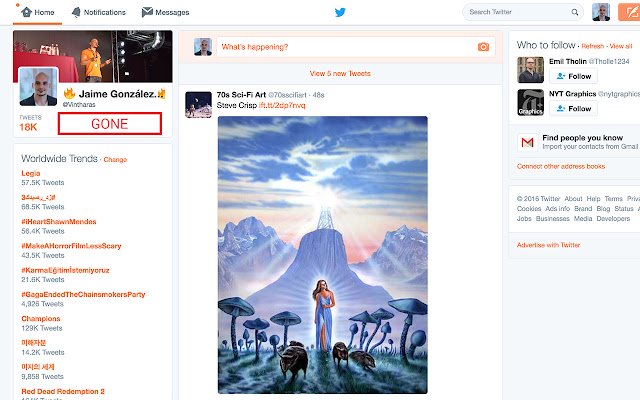Open the profile avatar menu in top bar
Viewport: 640px width, 400px height.
point(601,12)
